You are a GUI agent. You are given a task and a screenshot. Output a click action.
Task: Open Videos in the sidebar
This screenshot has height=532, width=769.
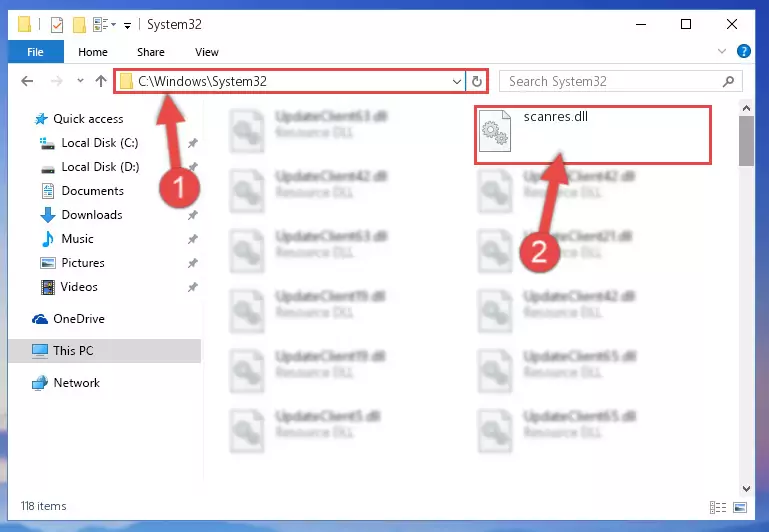[x=79, y=287]
